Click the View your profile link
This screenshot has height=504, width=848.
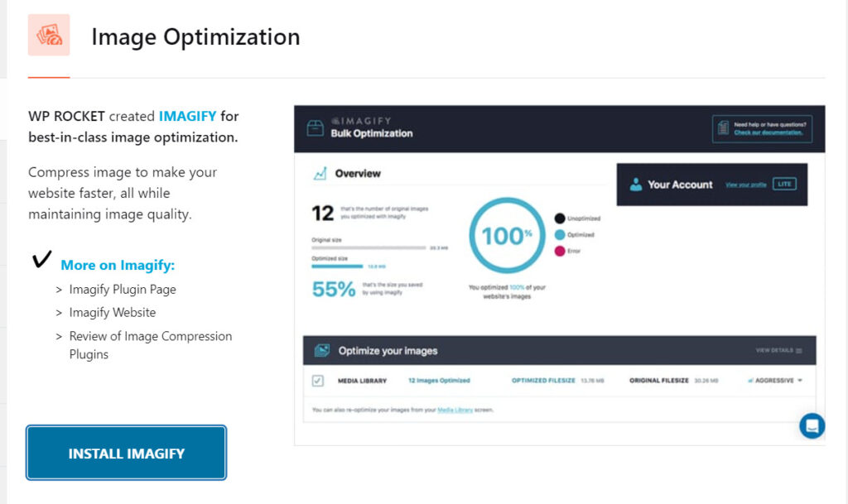pos(746,185)
